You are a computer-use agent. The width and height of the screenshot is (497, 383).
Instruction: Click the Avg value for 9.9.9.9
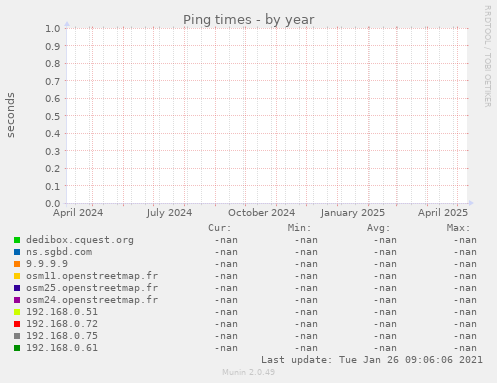tap(385, 264)
